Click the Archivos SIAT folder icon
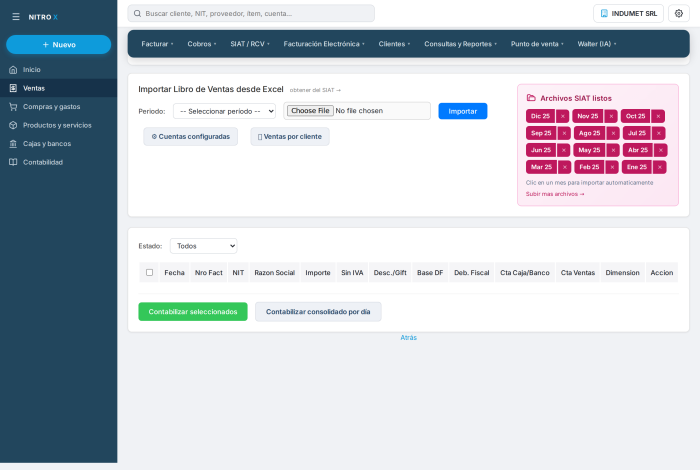The height and width of the screenshot is (470, 700). pos(531,98)
